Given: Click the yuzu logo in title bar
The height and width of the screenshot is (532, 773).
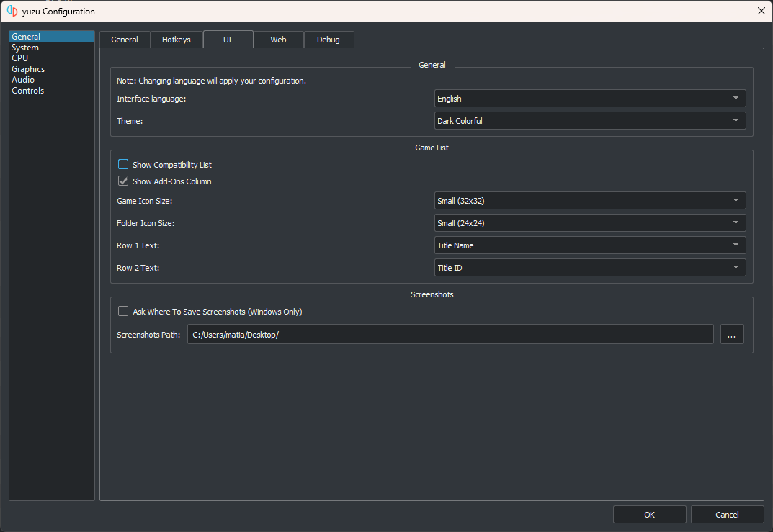Looking at the screenshot, I should (x=12, y=12).
